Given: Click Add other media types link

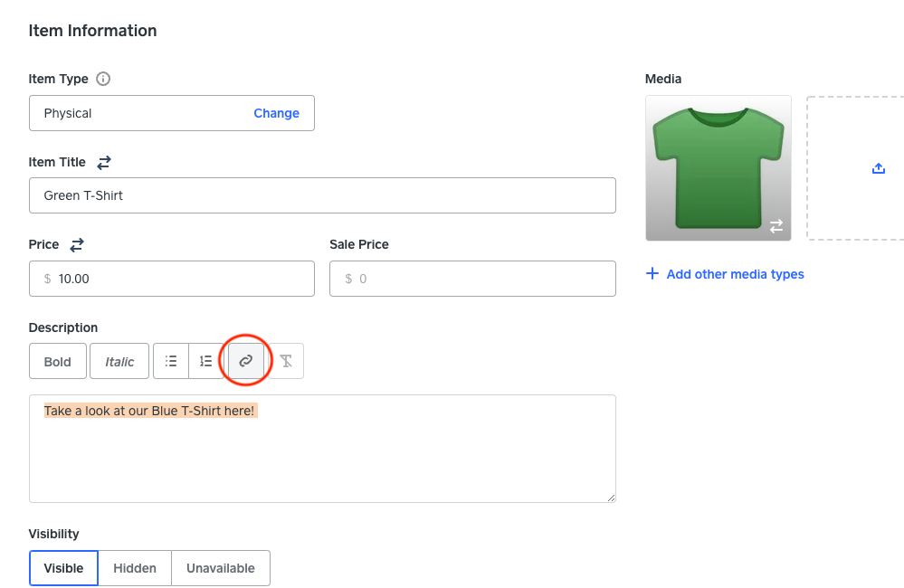Looking at the screenshot, I should pos(735,274).
